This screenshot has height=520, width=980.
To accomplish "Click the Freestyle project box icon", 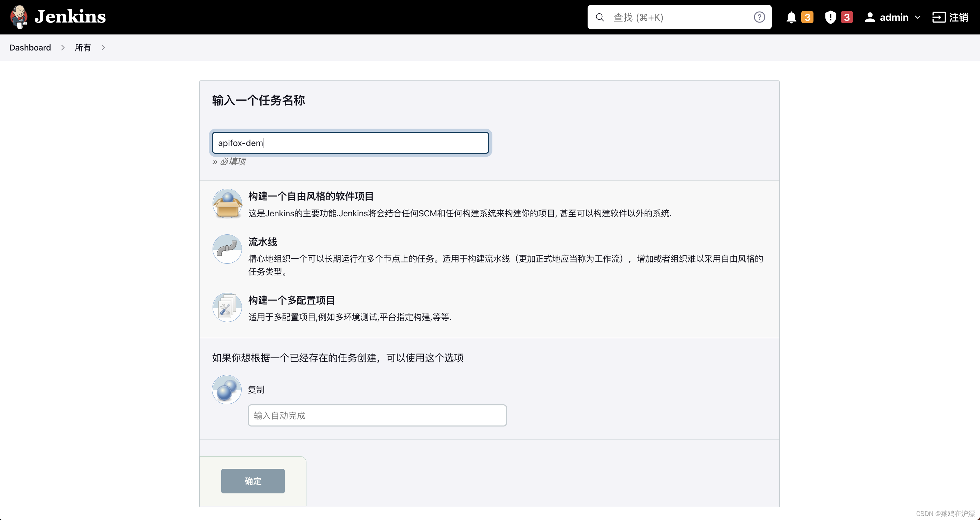I will (x=227, y=203).
